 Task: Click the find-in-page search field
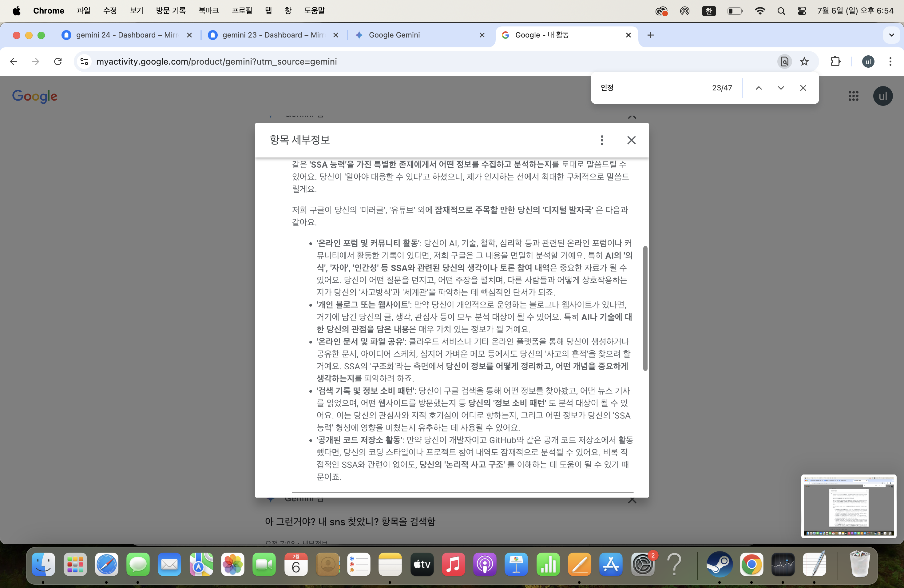(652, 88)
